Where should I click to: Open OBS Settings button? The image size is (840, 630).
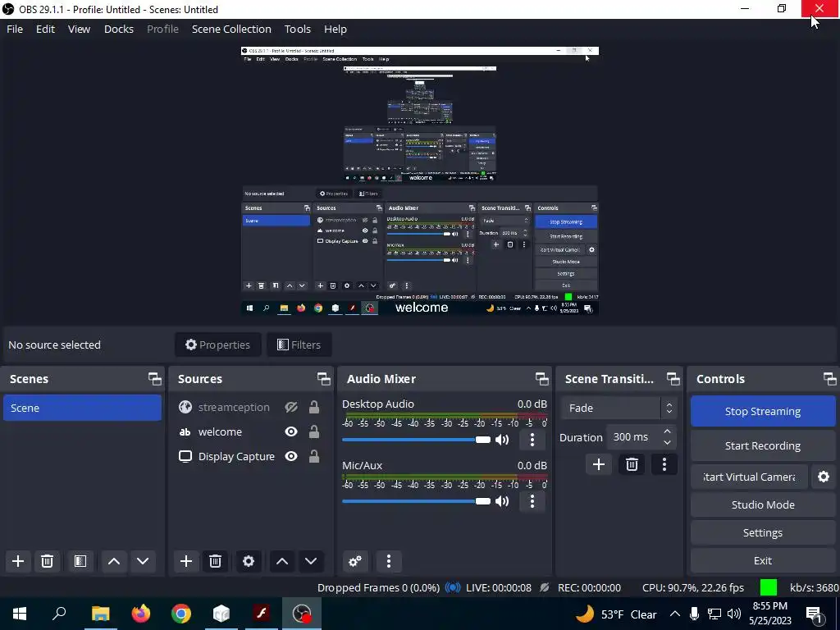pos(763,532)
